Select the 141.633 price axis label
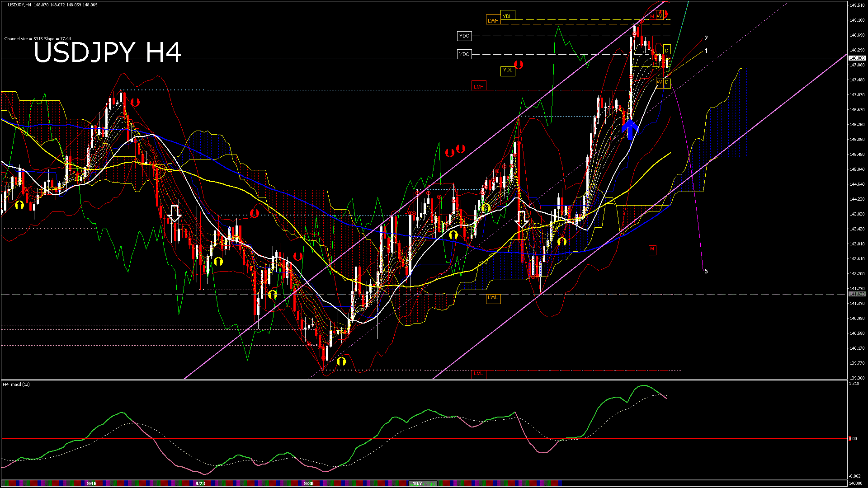 pyautogui.click(x=857, y=294)
